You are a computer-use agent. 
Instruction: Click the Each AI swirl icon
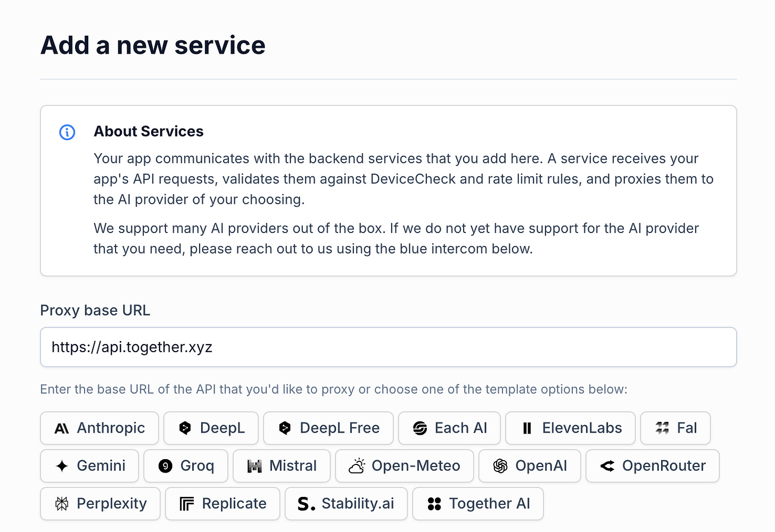coord(420,428)
